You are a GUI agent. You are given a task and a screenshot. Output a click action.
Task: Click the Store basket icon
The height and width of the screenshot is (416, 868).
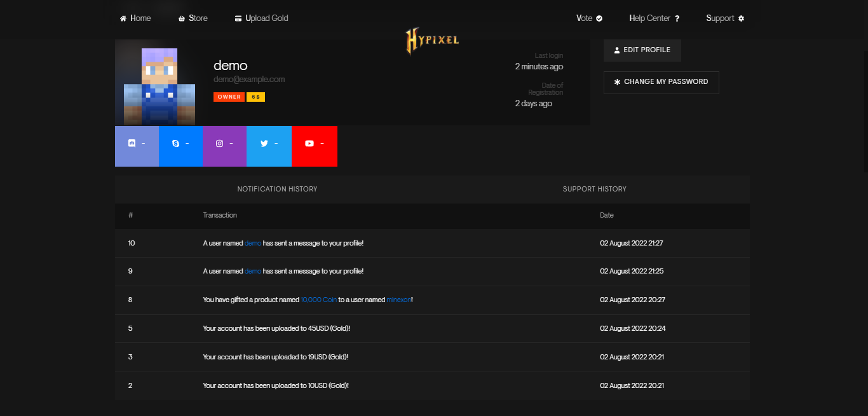pyautogui.click(x=182, y=18)
